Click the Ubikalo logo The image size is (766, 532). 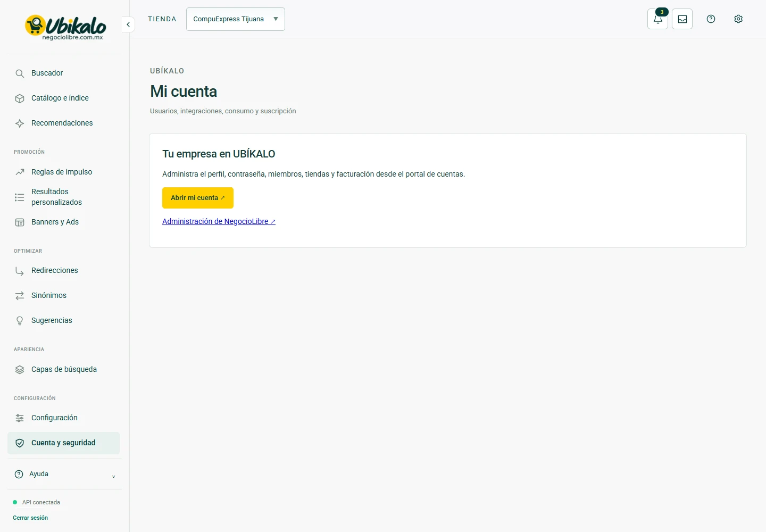[x=65, y=27]
